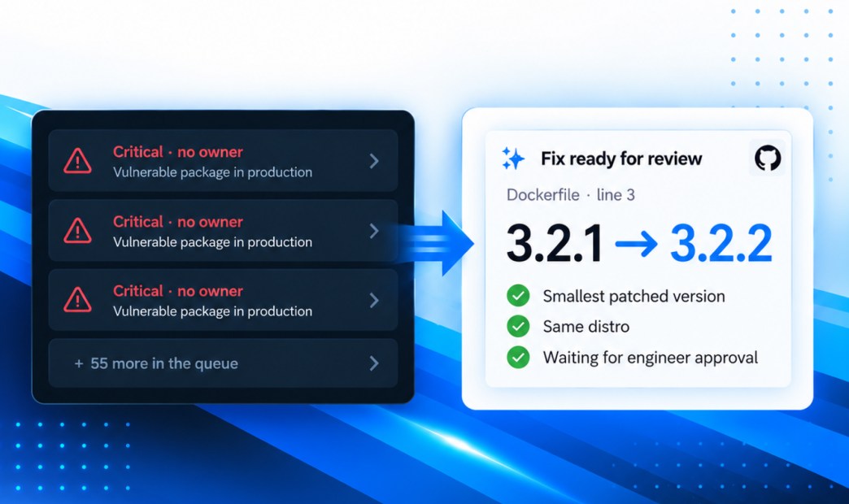Click the green check beside Same distro
The height and width of the screenshot is (504, 849).
pos(518,326)
